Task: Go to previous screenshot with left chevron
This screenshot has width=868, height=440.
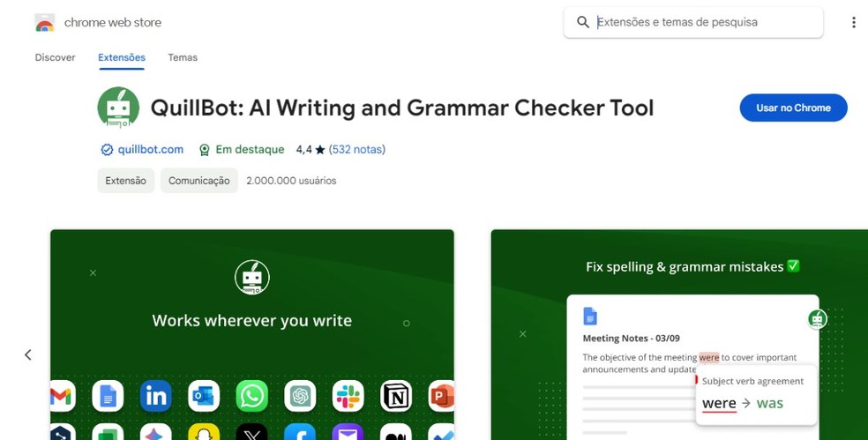Action: [x=27, y=354]
